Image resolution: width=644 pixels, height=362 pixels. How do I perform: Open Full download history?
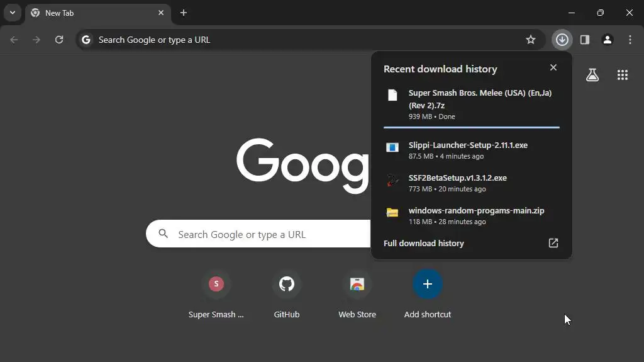click(472, 243)
